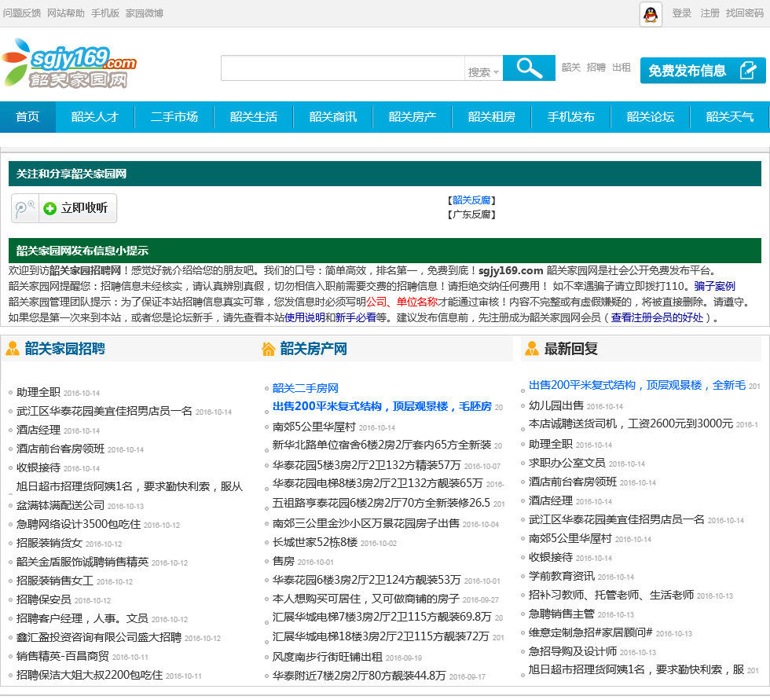Navigate to 韶关房产 tab
This screenshot has width=770, height=700.
(412, 117)
